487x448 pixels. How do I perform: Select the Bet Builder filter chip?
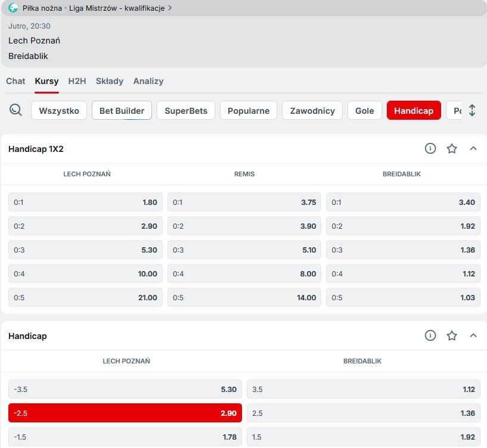[122, 111]
